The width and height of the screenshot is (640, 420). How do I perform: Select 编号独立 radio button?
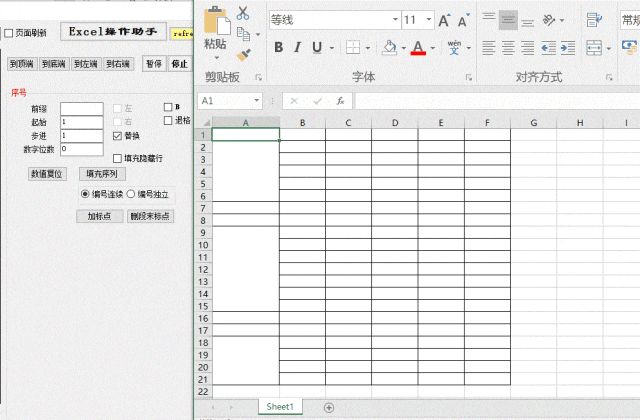click(x=131, y=194)
